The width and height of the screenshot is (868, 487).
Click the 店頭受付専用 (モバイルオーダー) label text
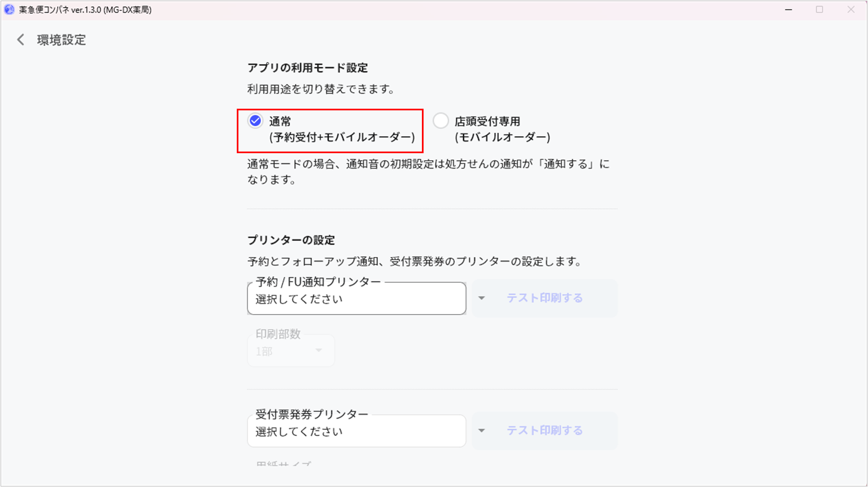pos(502,129)
